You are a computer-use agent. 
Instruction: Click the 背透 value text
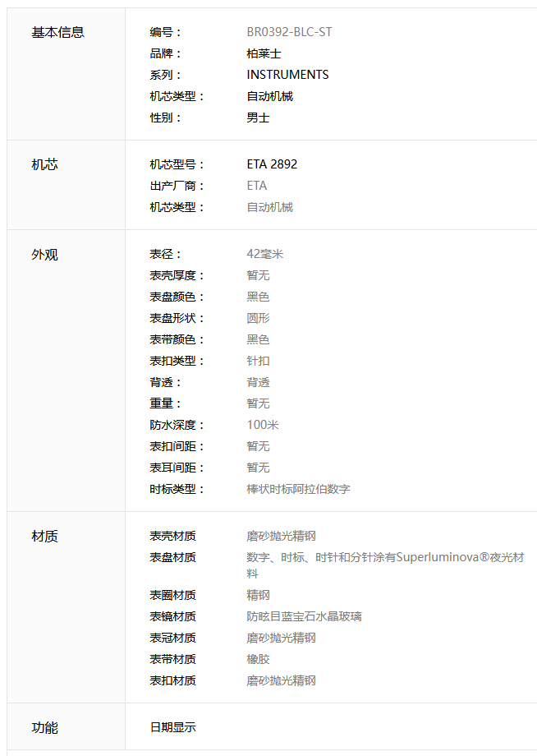click(x=258, y=382)
